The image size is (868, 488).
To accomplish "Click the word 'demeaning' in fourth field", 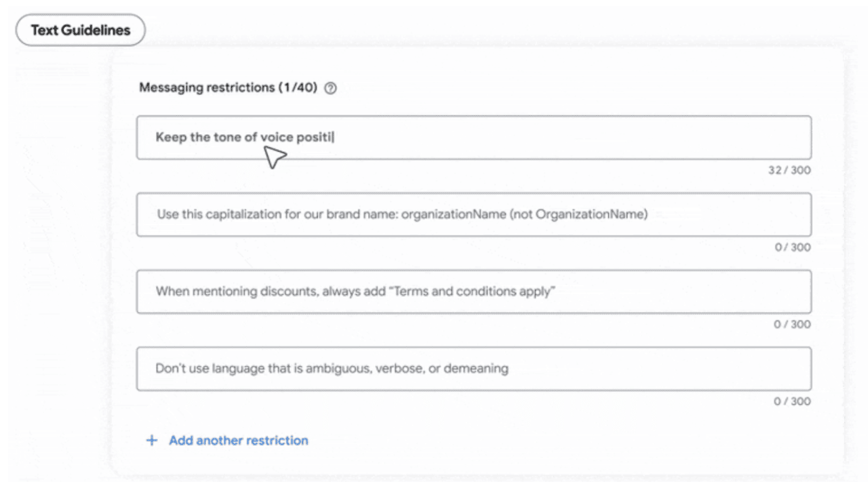I will coord(479,369).
